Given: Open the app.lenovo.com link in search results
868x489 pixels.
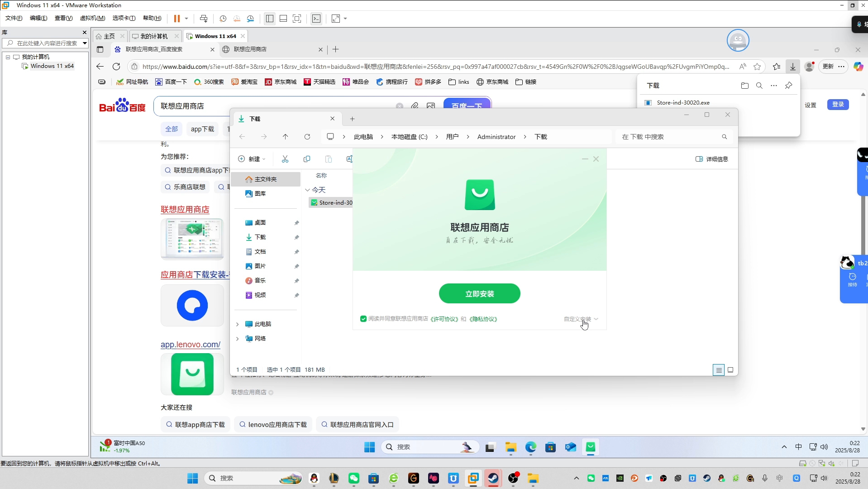Looking at the screenshot, I should point(190,345).
